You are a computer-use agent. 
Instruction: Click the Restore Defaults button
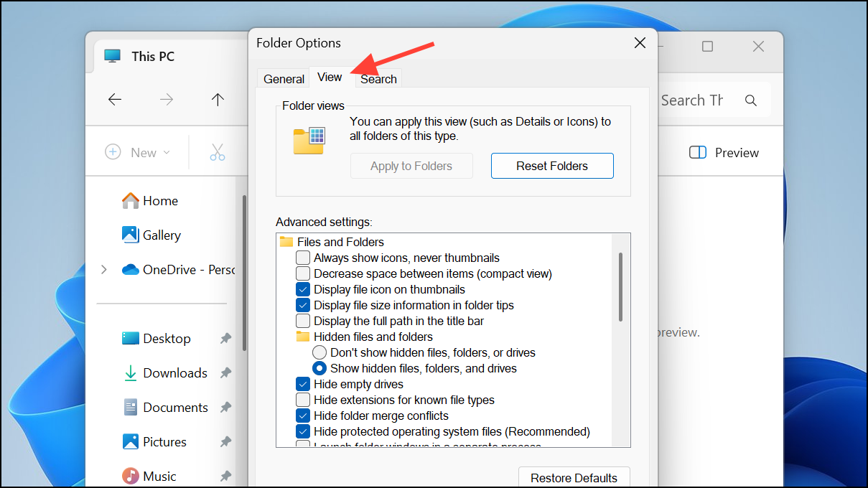(574, 478)
